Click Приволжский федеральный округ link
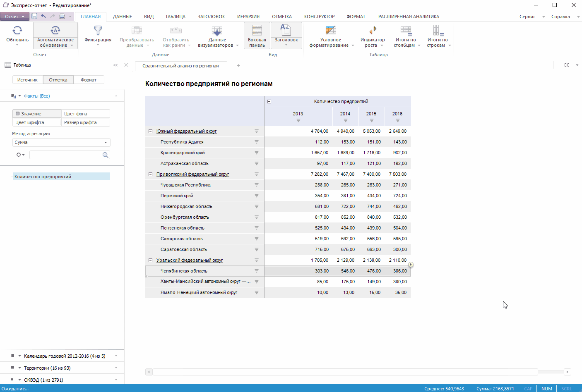The height and width of the screenshot is (392, 582). tap(192, 174)
